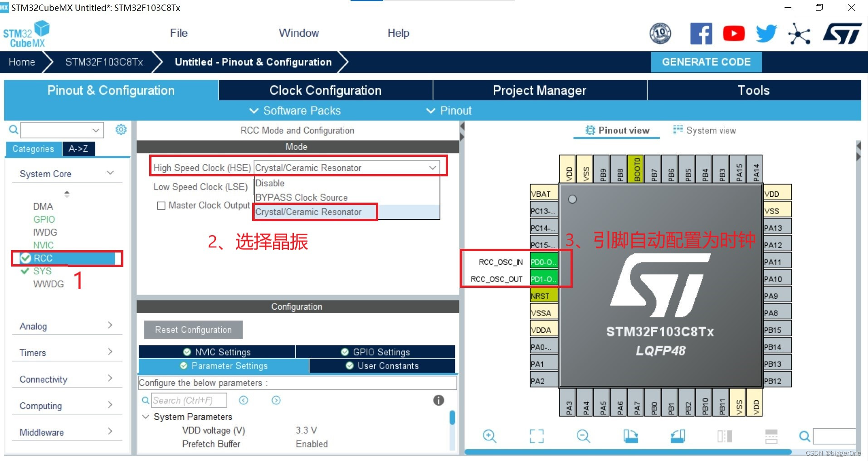Open the File menu

(x=179, y=33)
